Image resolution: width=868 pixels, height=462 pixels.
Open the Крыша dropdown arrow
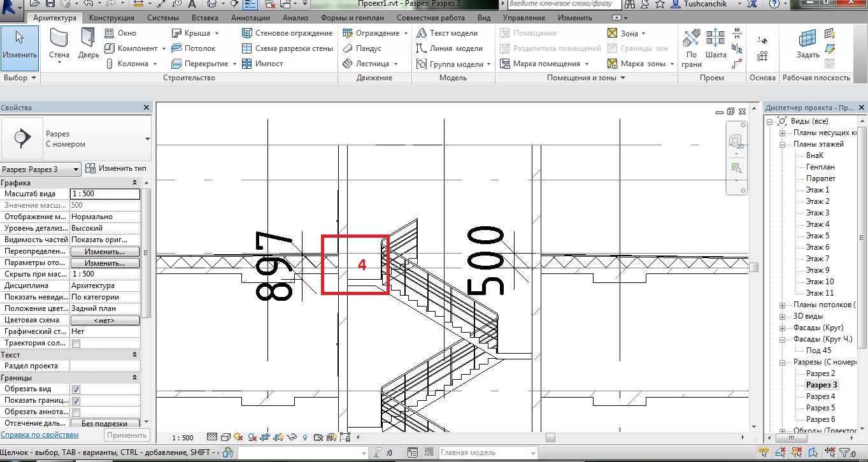tap(217, 33)
